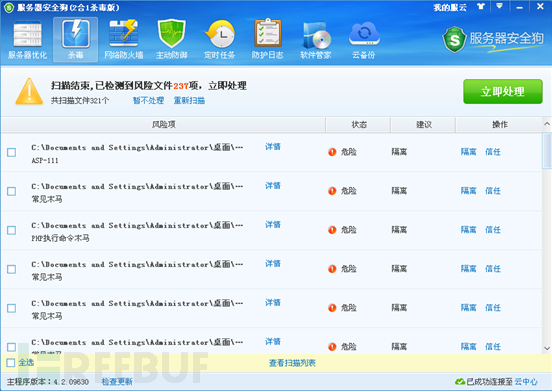
Task: Click the 共扫描文件321个 text
Action: point(80,101)
